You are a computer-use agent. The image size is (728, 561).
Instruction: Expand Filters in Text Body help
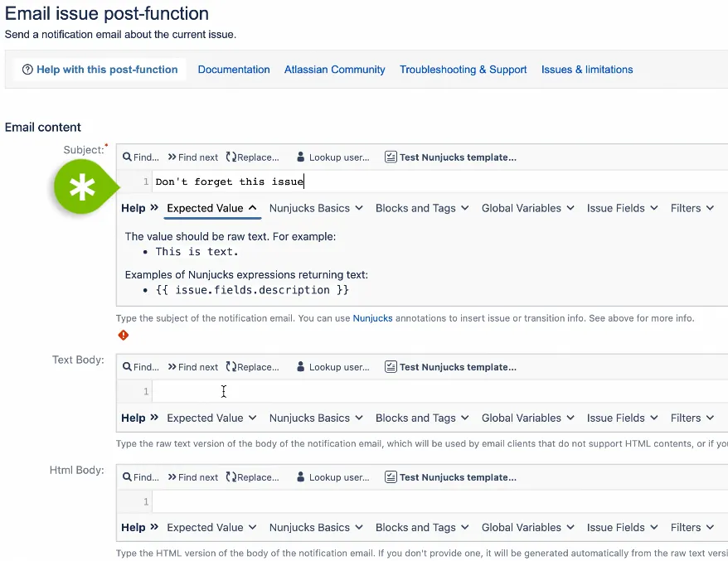coord(692,418)
